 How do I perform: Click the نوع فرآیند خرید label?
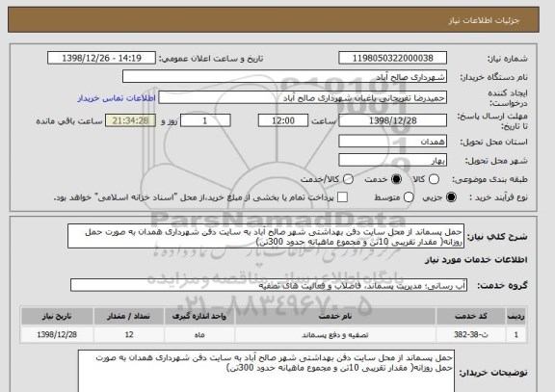[498, 197]
